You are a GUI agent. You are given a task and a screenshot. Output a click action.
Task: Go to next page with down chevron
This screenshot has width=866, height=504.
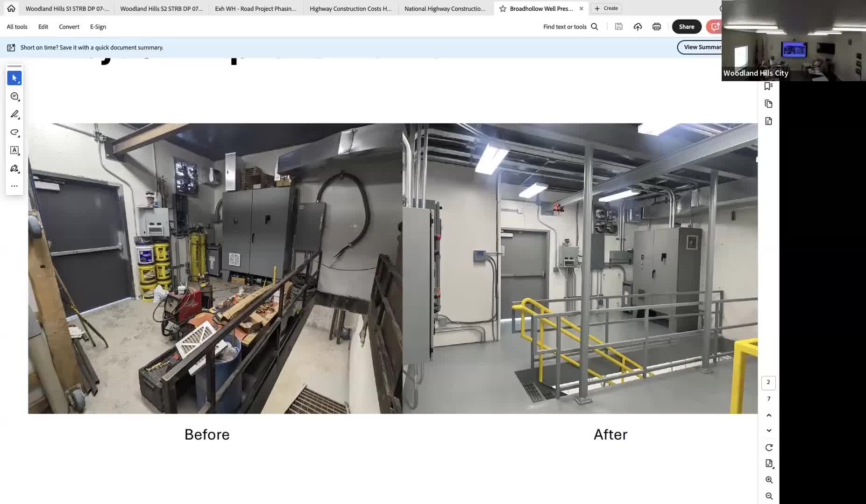coord(769,431)
